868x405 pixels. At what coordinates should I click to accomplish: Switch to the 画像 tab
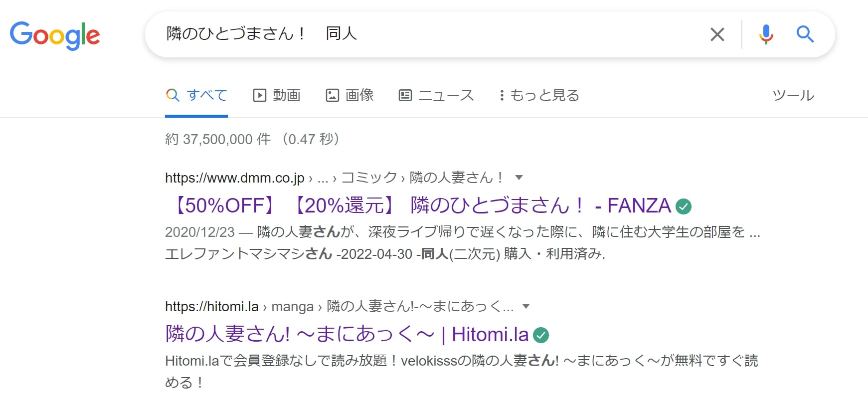coord(349,95)
